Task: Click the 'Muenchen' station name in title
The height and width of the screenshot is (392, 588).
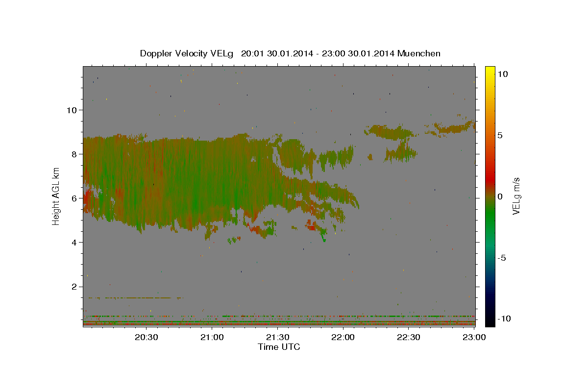Action: (419, 53)
